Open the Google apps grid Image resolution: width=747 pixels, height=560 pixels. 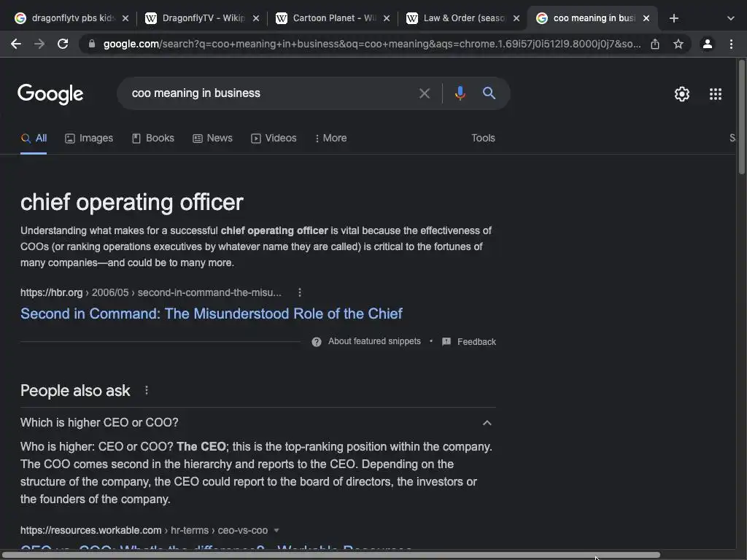(715, 94)
